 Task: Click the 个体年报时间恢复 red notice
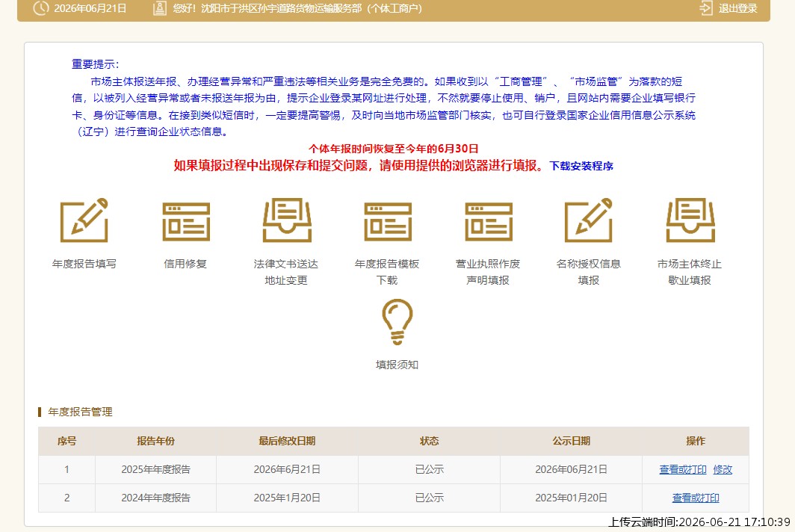394,149
